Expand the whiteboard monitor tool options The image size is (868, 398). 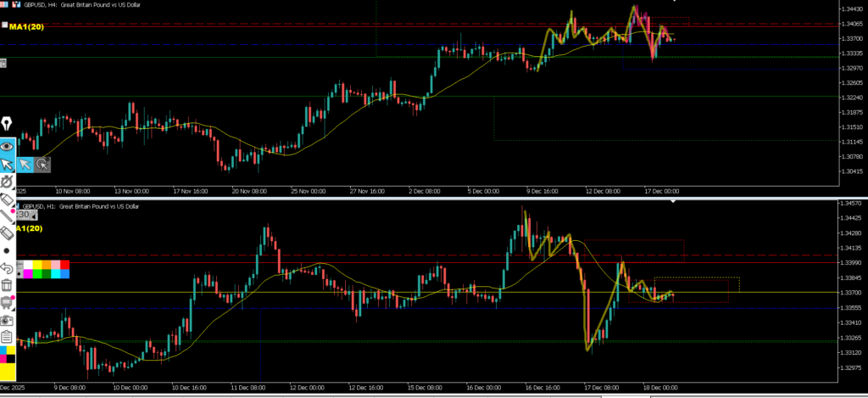[8, 302]
